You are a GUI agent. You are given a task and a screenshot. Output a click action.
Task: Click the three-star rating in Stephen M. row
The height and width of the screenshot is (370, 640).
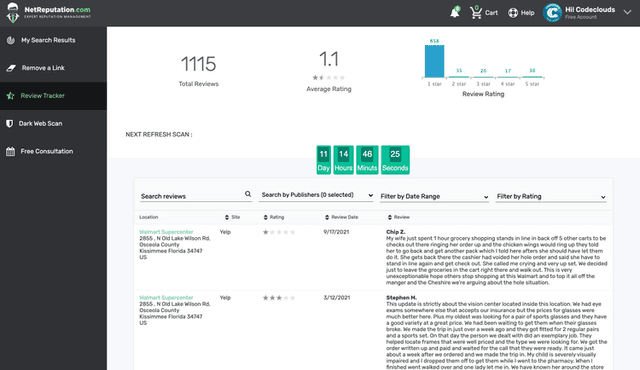pyautogui.click(x=279, y=298)
